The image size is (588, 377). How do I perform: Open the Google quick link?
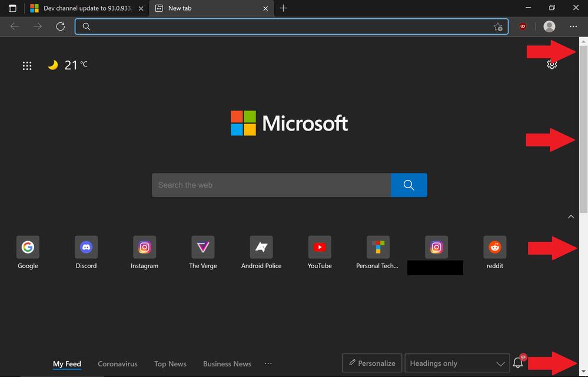[28, 247]
